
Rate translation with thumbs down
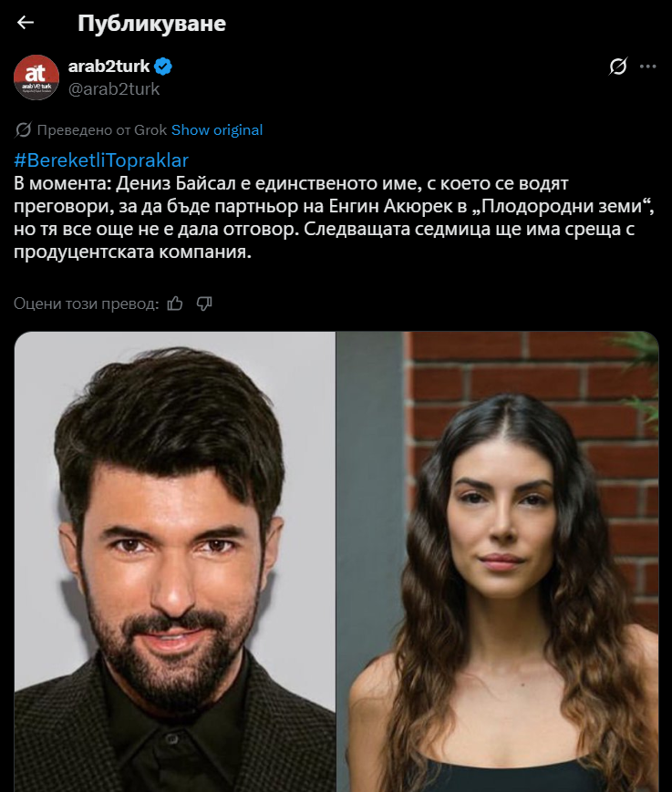[204, 303]
